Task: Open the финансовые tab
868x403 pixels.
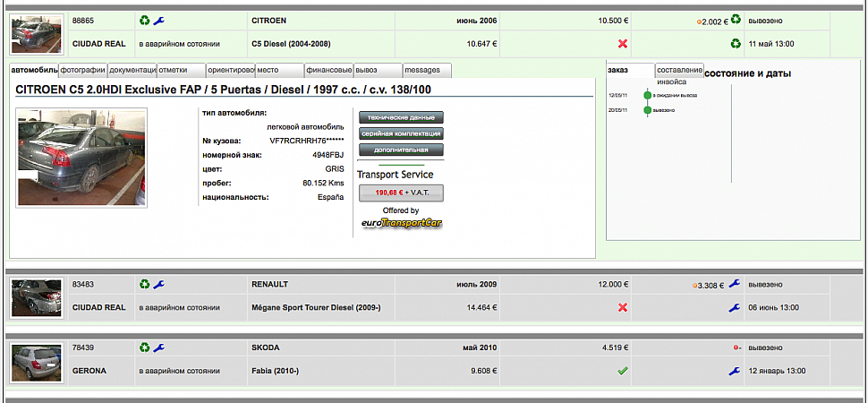Action: (329, 71)
